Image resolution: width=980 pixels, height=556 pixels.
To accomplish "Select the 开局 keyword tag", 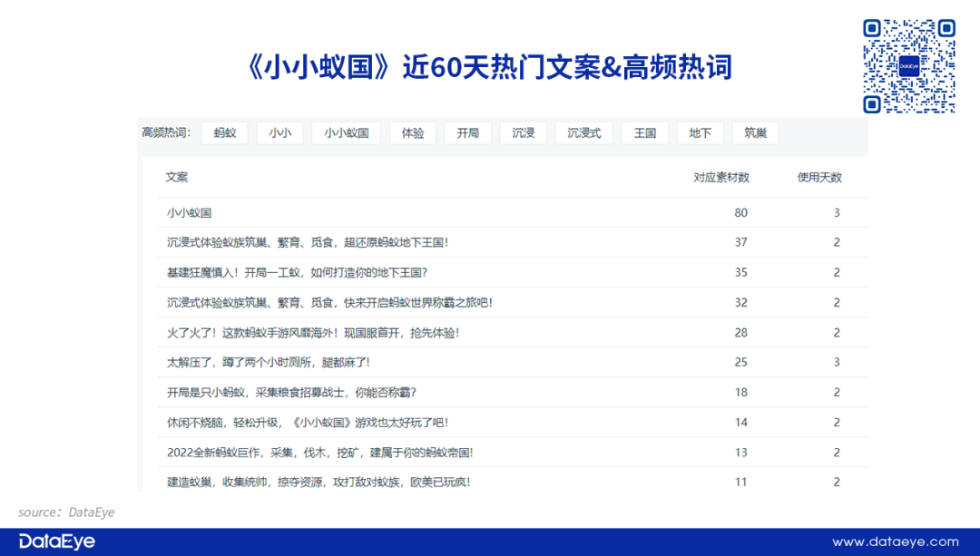I will click(467, 133).
